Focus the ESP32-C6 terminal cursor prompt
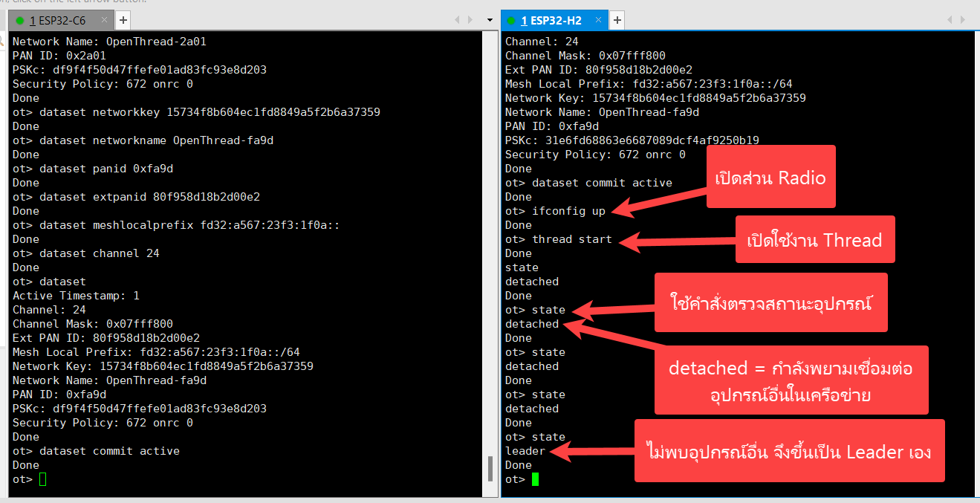980x503 pixels. coord(42,479)
